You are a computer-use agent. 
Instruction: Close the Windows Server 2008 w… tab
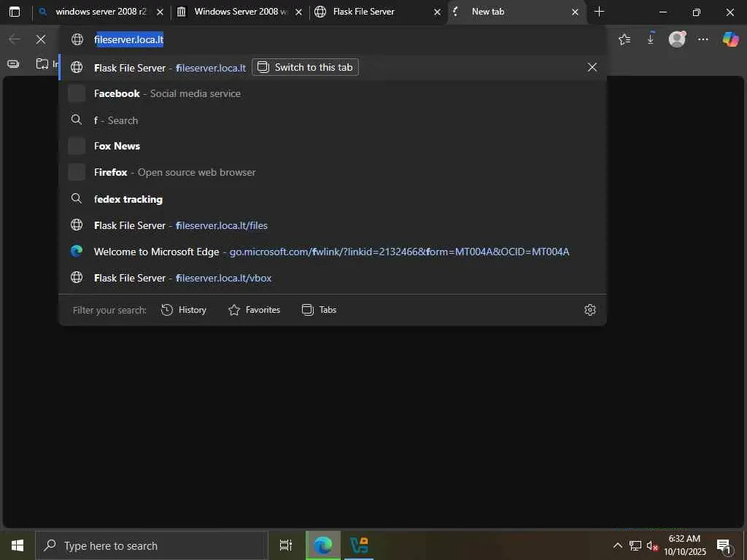click(298, 12)
